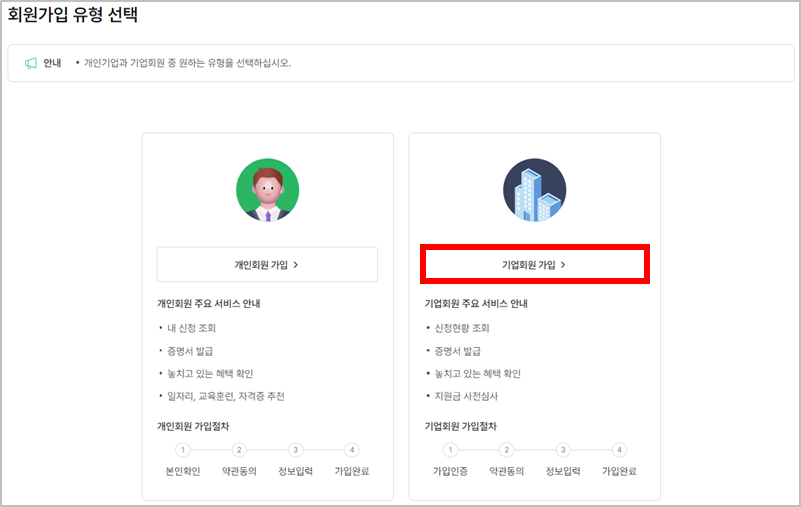Screen dimensions: 801x507
Task: Click the 회원가입 유형 선택 page heading
Action: coord(73,16)
